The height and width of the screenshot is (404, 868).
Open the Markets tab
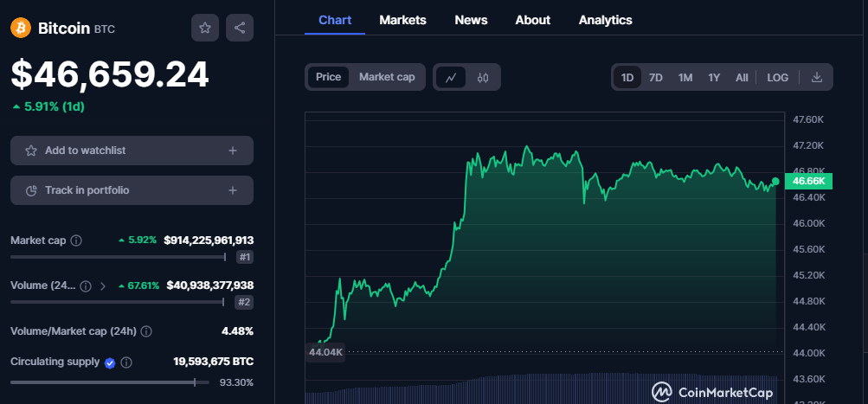click(x=402, y=20)
